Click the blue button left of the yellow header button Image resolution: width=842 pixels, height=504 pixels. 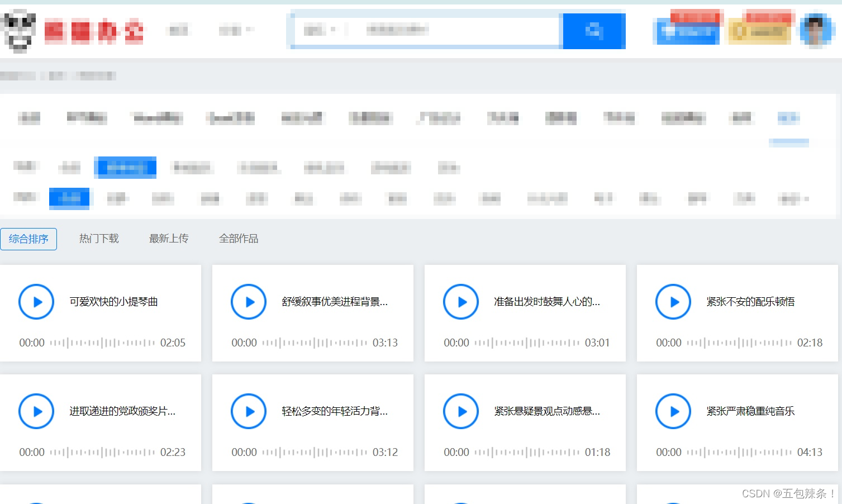(x=687, y=32)
